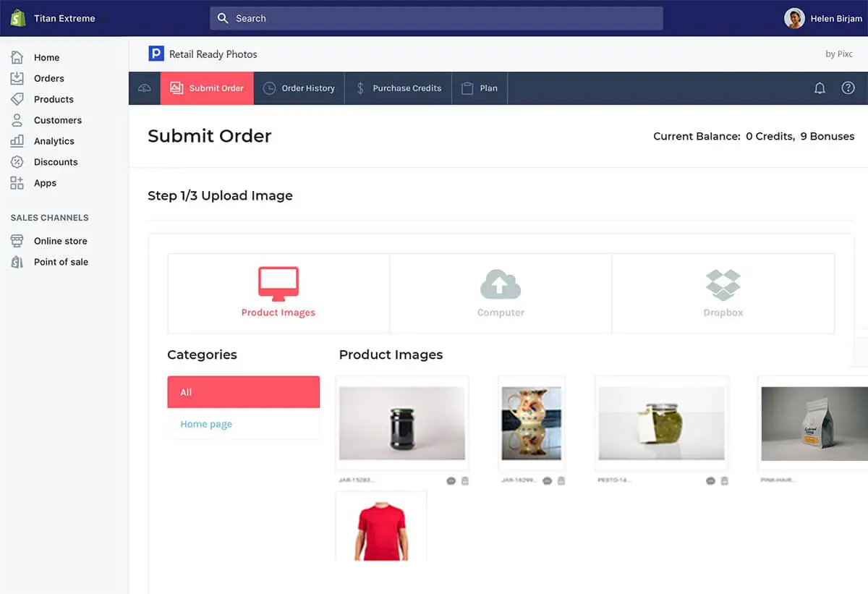
Task: Select the All category filter
Action: [243, 392]
